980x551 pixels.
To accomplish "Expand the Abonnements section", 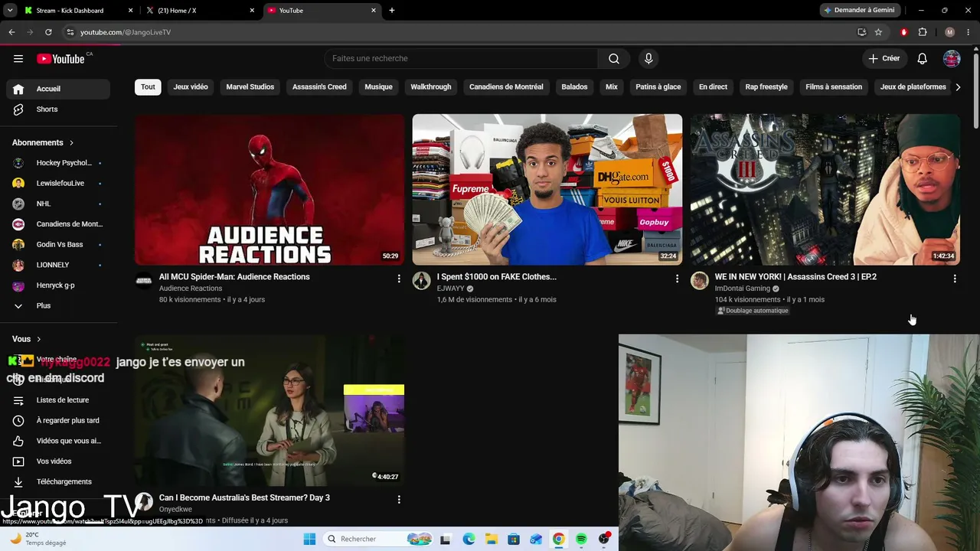I will pos(43,142).
